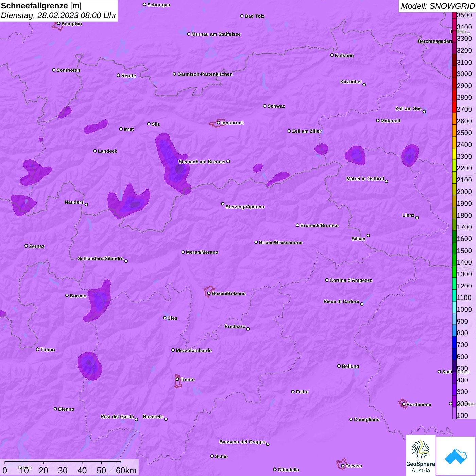Click the Landeck location dot
Screen dimensions: 476x476
coord(95,151)
